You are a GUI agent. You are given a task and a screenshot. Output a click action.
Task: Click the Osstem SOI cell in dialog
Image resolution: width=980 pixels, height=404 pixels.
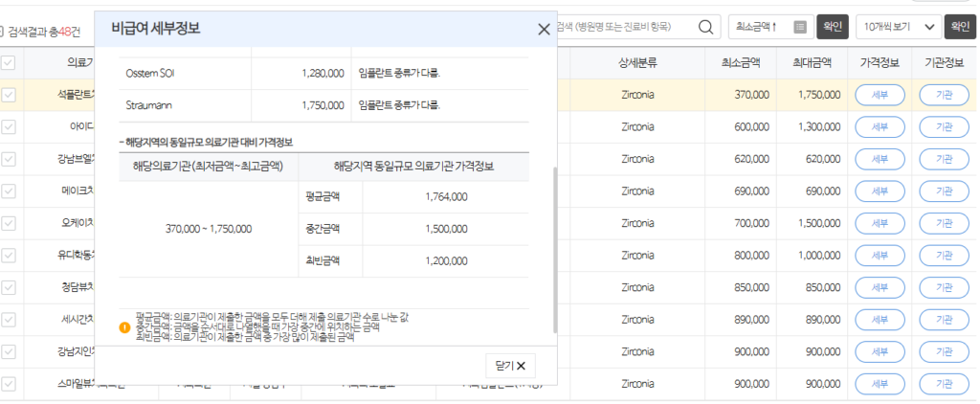(185, 73)
